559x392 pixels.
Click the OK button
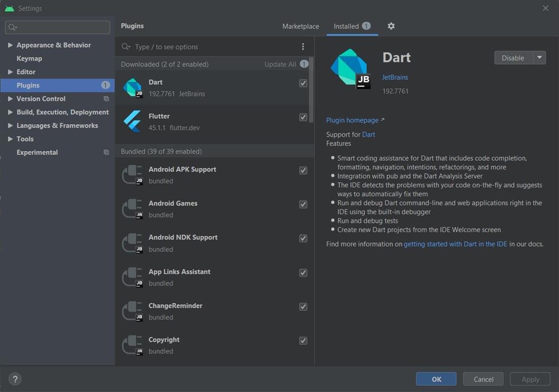click(436, 379)
